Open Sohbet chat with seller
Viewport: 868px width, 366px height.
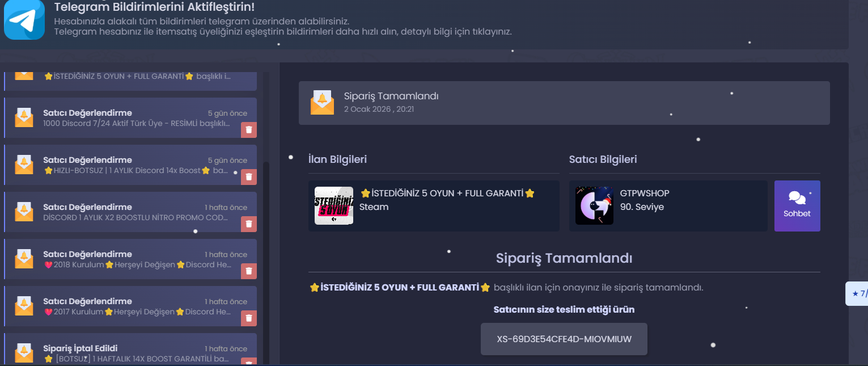[x=797, y=205]
